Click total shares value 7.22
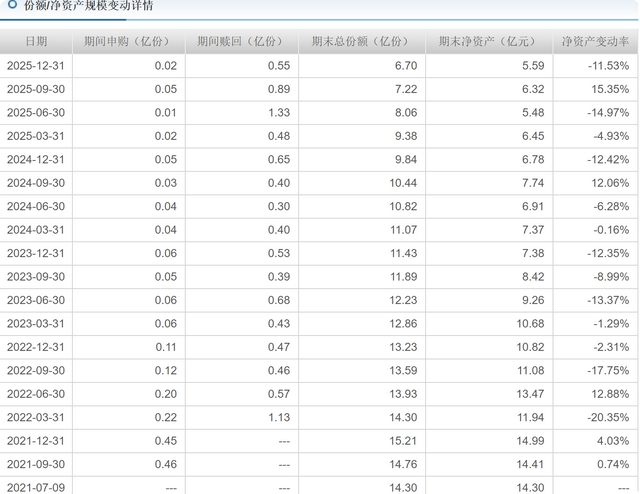Viewport: 640px width, 494px height. coord(406,89)
